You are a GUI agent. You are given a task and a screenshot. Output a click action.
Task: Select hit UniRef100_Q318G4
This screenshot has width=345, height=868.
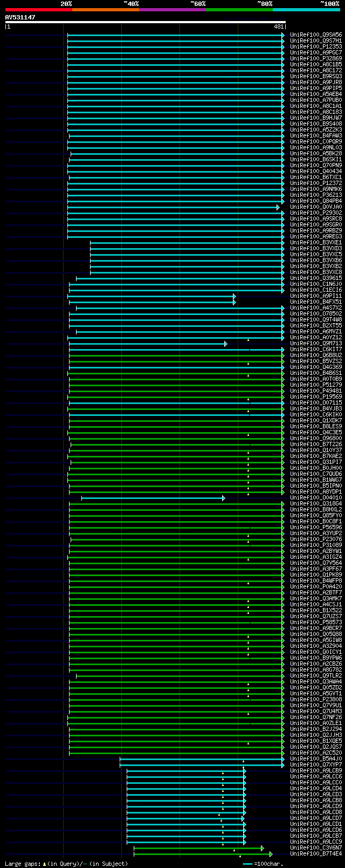316,503
